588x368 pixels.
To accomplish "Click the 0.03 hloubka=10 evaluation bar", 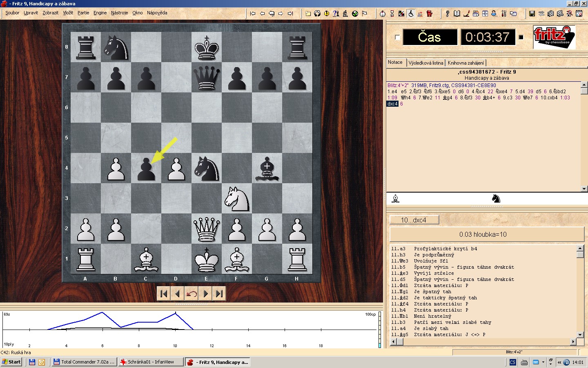I will pyautogui.click(x=487, y=234).
